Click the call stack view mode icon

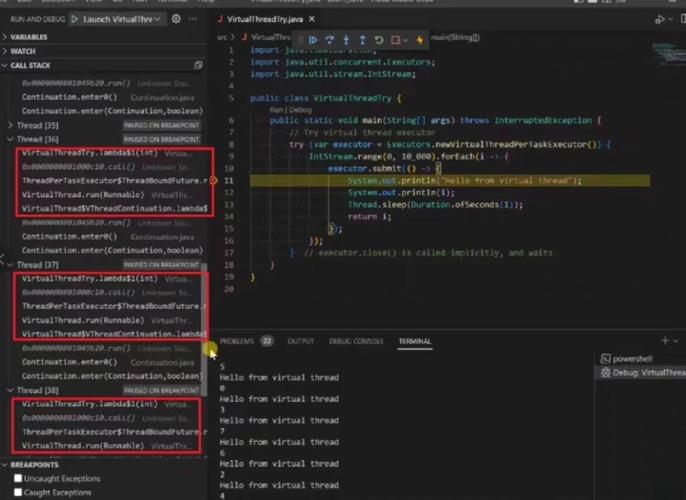pyautogui.click(x=198, y=65)
